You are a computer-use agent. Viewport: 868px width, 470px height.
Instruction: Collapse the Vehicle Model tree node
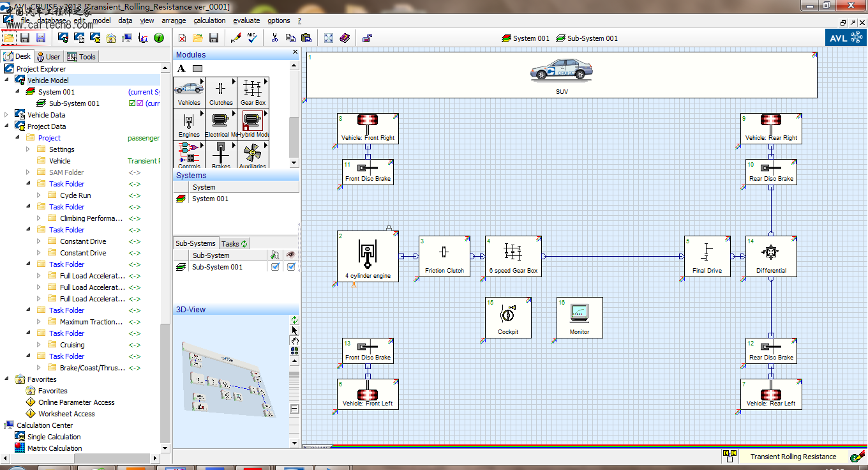tap(7, 80)
